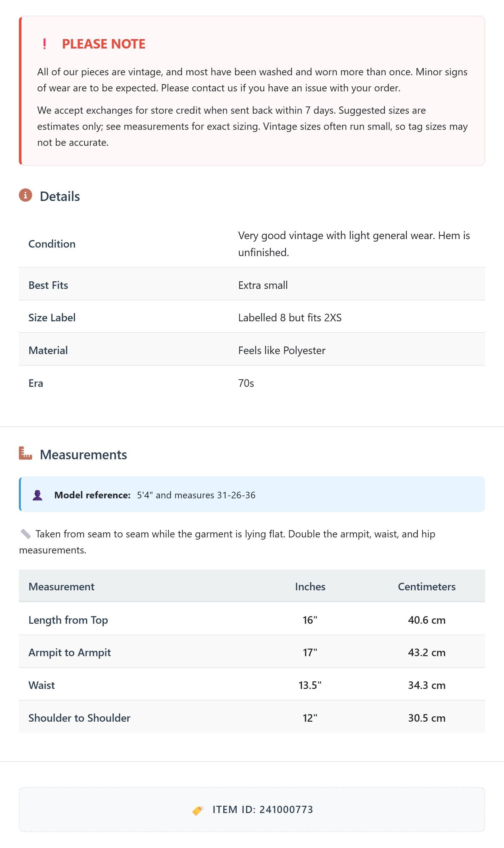The width and height of the screenshot is (504, 848).
Task: Click the small ruler emoji before 'Taken from seam'
Action: point(26,534)
